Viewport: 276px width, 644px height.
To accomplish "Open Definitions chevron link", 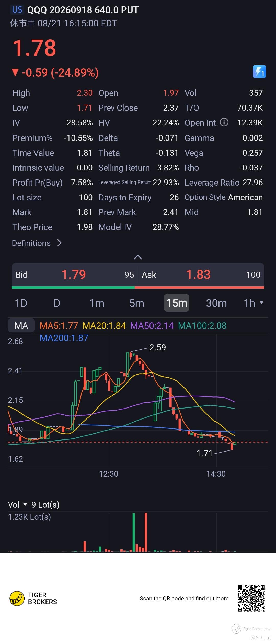I will (x=37, y=243).
